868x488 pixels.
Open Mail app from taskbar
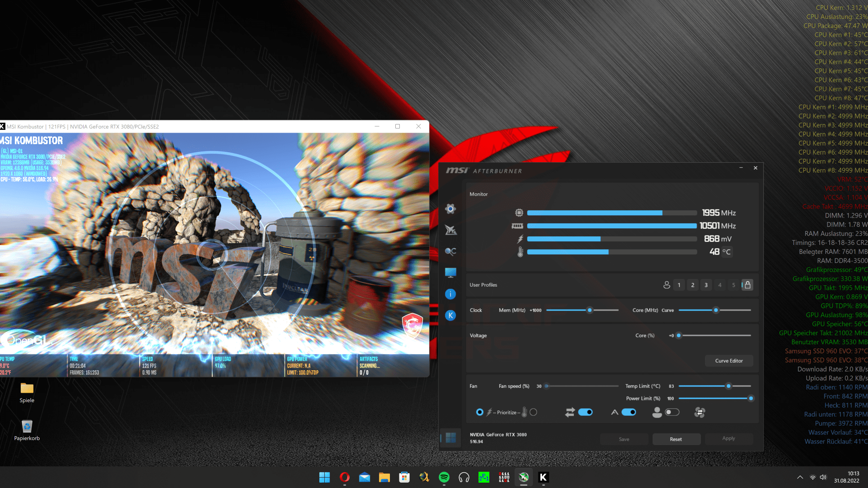click(365, 477)
